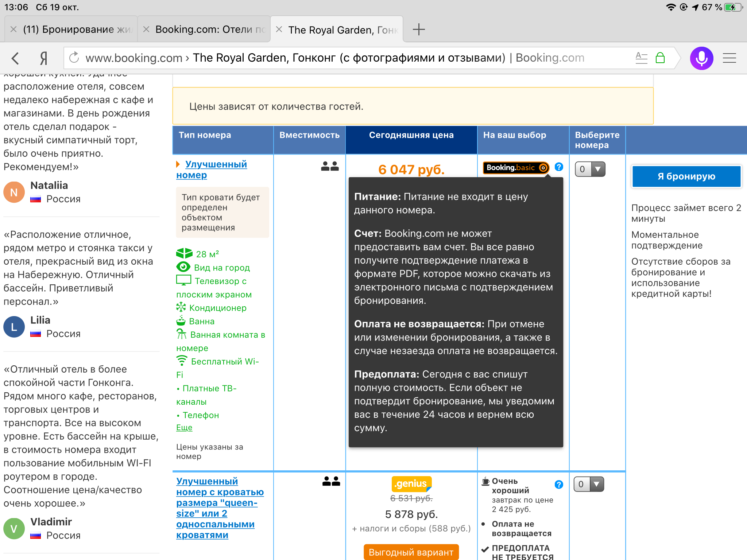Viewport: 747px width, 560px height.
Task: Click occupancy icon in first room row
Action: click(330, 166)
